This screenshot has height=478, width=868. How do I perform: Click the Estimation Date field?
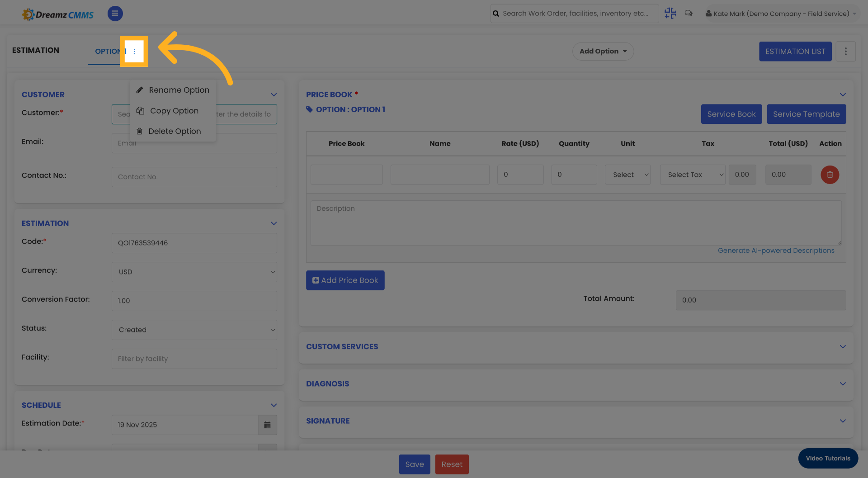(x=185, y=425)
